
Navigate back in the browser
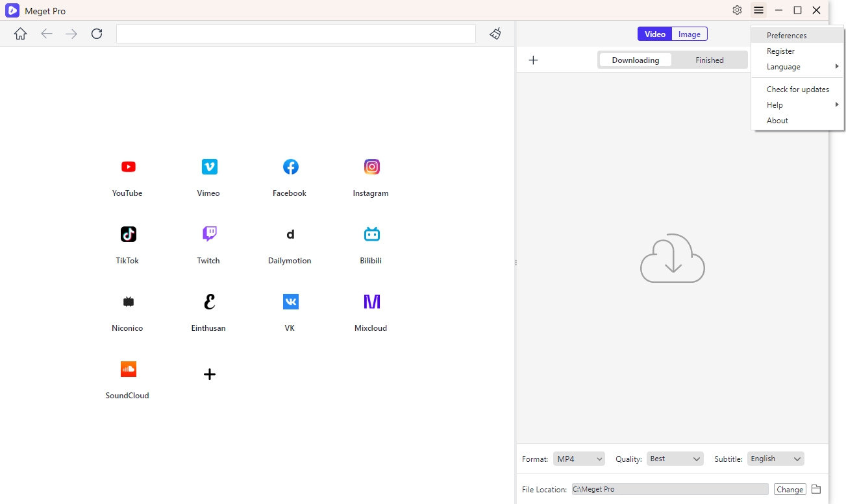click(x=47, y=34)
